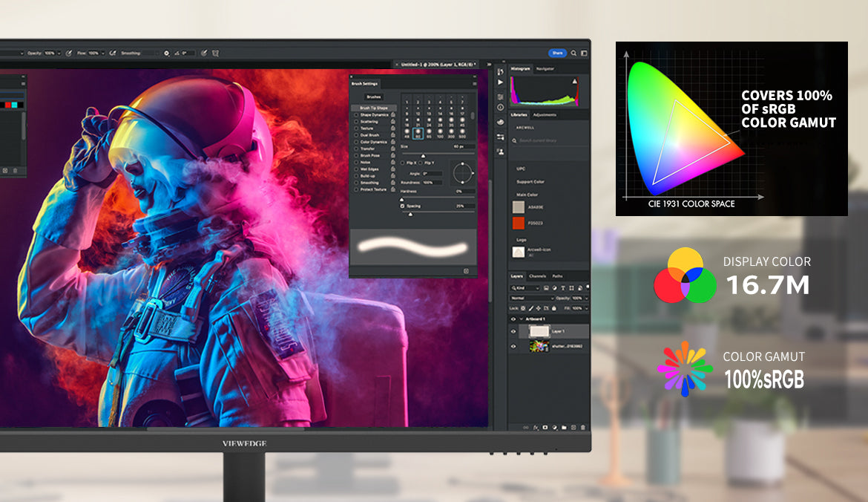Click the symmetry butterfly icon in options bar

coord(215,53)
